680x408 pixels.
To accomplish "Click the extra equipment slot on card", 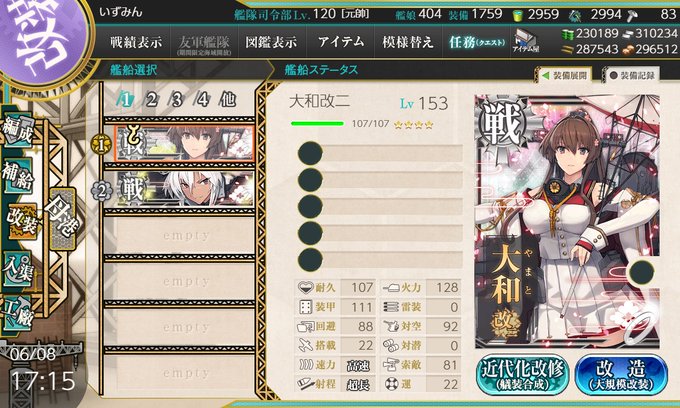I will (x=641, y=272).
